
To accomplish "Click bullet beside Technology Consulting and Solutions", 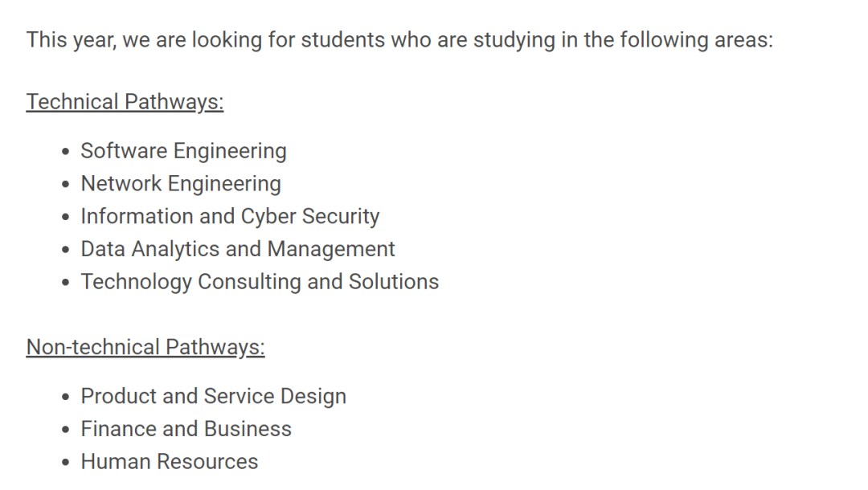I will (66, 282).
